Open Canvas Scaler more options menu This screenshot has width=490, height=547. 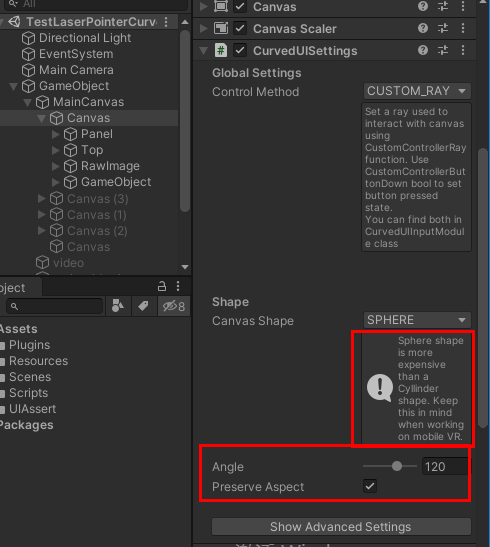[x=463, y=28]
